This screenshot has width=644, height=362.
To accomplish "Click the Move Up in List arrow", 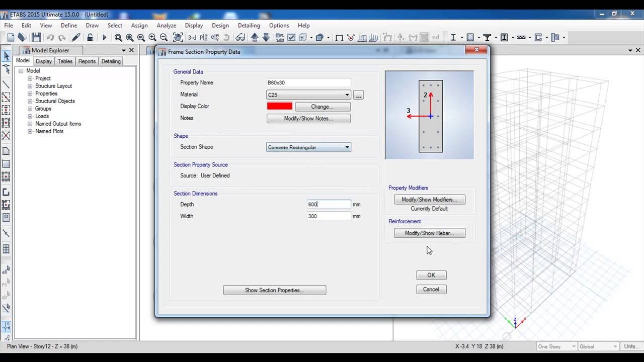I will click(x=255, y=37).
